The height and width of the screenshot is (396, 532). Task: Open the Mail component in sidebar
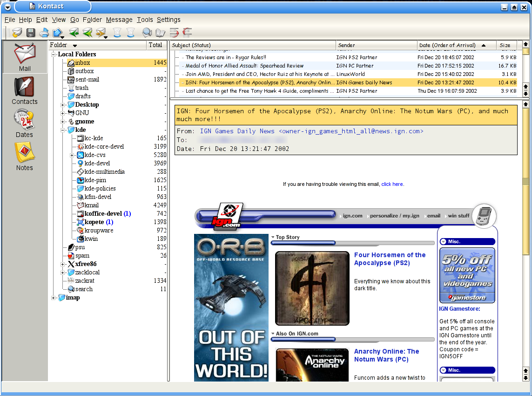click(x=24, y=57)
